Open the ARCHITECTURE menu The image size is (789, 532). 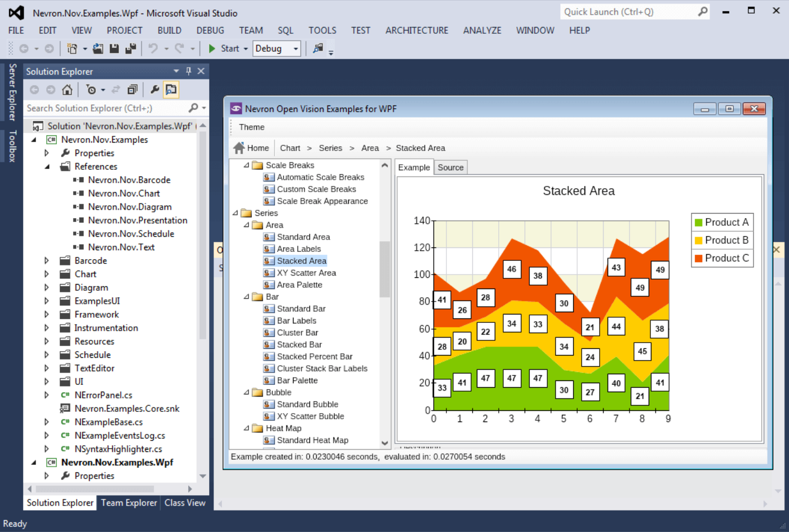click(x=416, y=30)
